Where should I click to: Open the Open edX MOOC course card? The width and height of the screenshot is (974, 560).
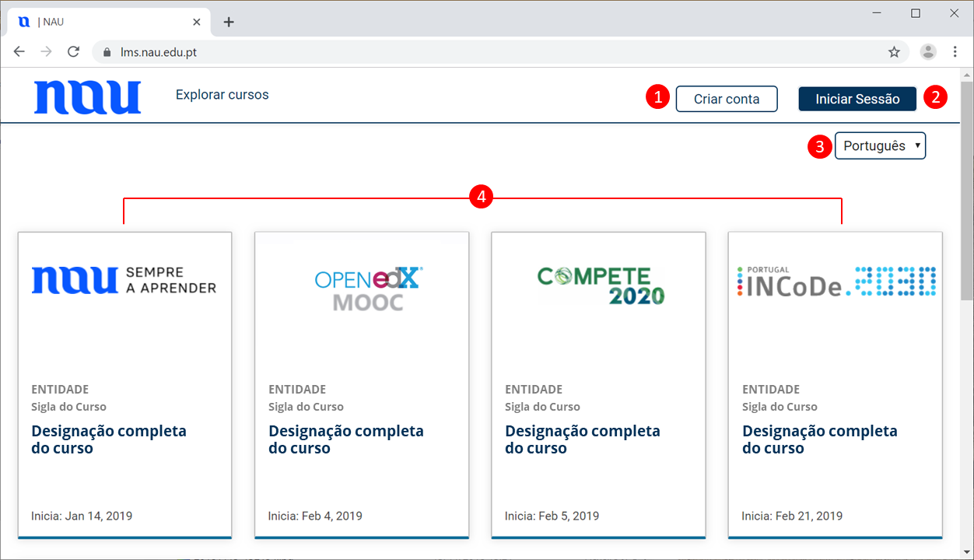tap(362, 384)
